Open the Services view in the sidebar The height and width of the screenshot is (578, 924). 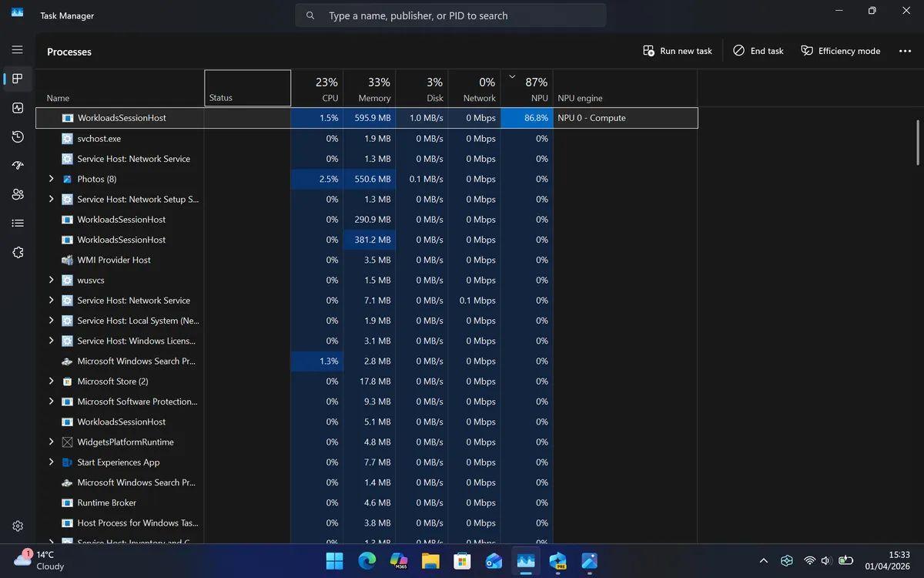[17, 252]
